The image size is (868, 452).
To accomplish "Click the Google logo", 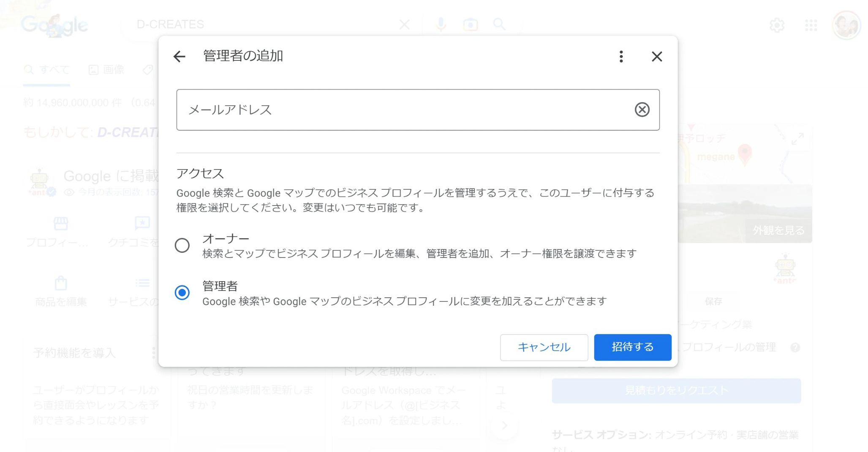I will pyautogui.click(x=54, y=25).
